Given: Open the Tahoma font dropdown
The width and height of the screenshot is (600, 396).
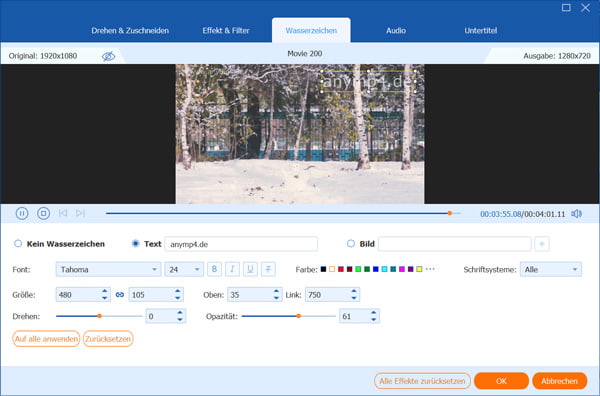Looking at the screenshot, I should (108, 269).
